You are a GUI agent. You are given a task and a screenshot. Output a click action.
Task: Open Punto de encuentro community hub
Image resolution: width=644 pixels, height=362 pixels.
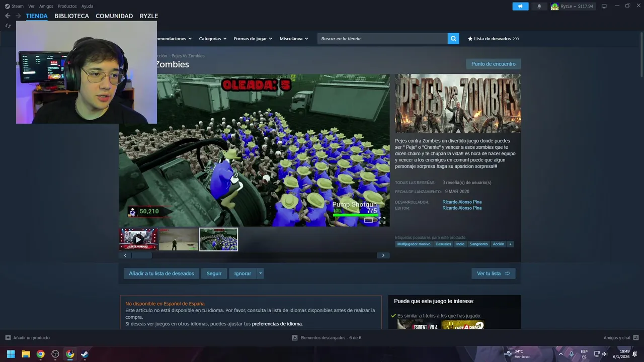pyautogui.click(x=493, y=64)
